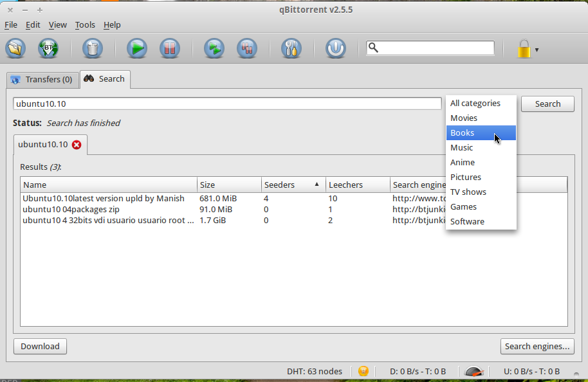Click the 91.0 MiB size cell
The image size is (588, 382).
click(x=216, y=209)
